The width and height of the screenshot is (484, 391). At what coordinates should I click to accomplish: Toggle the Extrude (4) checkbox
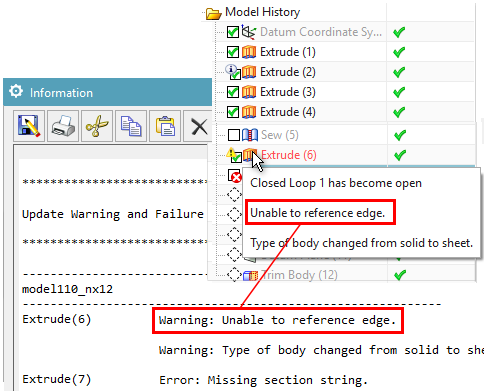pyautogui.click(x=233, y=112)
